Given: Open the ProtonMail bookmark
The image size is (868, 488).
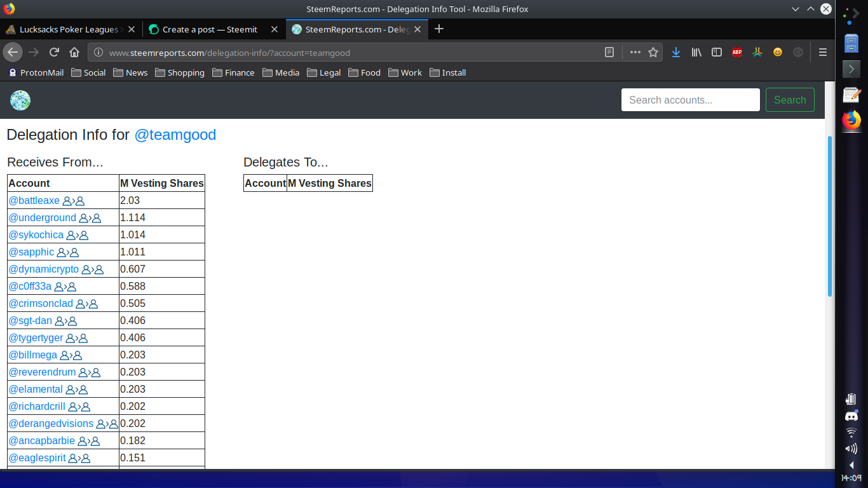Looking at the screenshot, I should 36,72.
